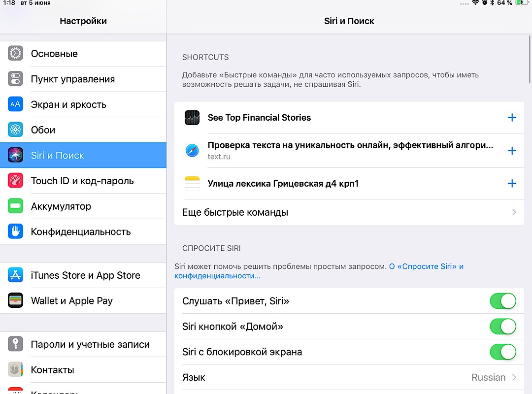Tap the Конфиденциальность hand icon

tap(16, 231)
